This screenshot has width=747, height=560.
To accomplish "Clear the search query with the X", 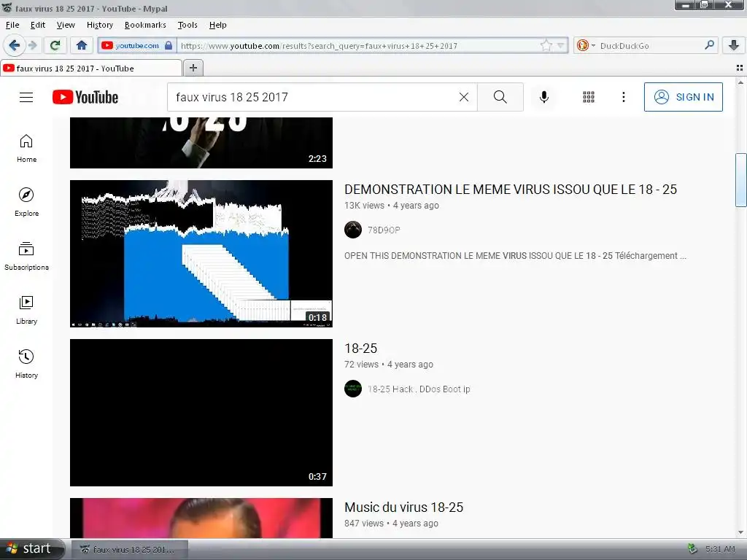I will (x=463, y=97).
